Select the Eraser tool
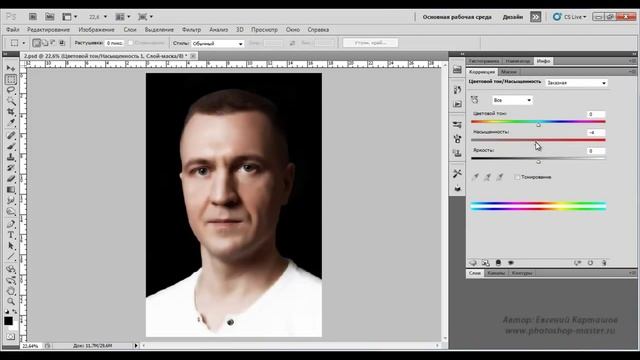Viewport: 640px width, 360px height. 11,179
